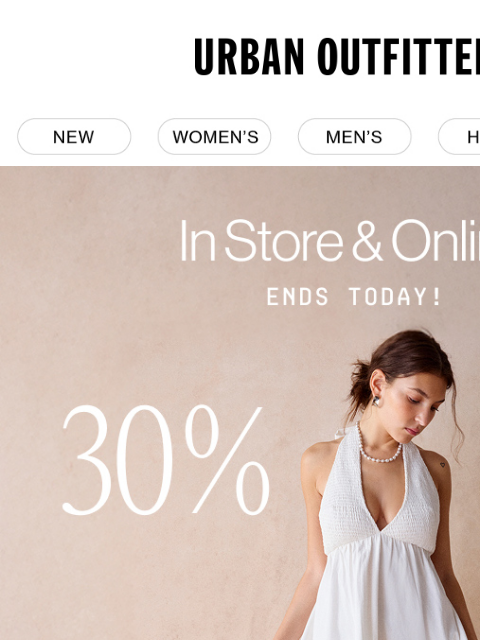Select the MEN'S navigation pill
Image resolution: width=480 pixels, height=640 pixels.
pos(354,137)
